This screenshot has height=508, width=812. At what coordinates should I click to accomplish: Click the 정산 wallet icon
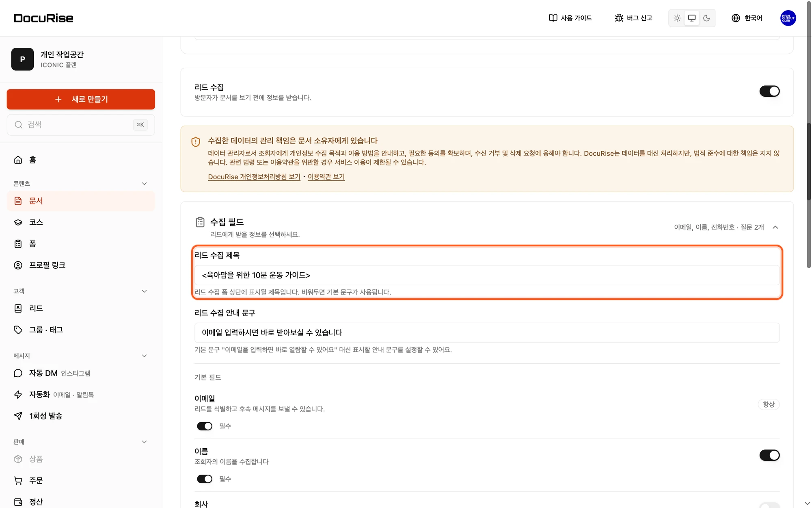(x=18, y=502)
